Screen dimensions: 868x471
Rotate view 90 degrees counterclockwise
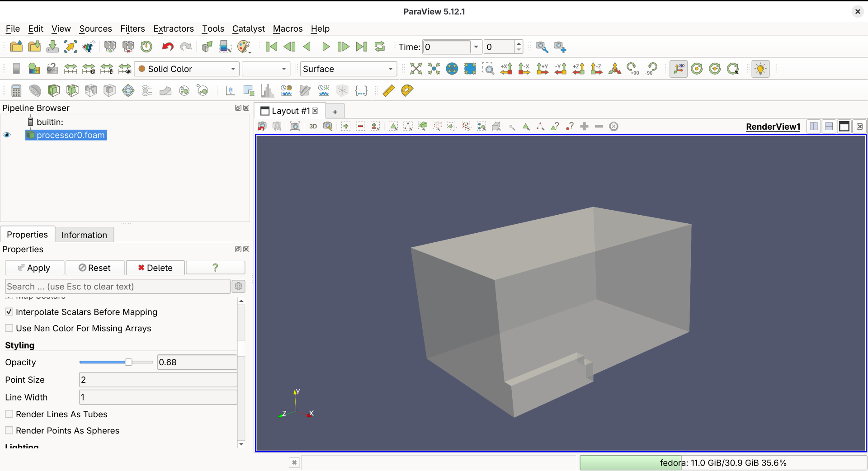[x=651, y=69]
